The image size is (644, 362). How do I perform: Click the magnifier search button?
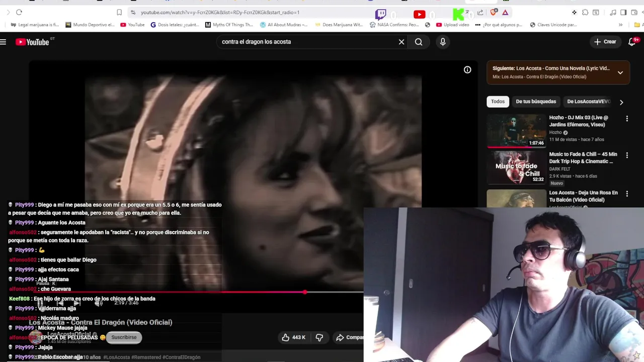[419, 42]
